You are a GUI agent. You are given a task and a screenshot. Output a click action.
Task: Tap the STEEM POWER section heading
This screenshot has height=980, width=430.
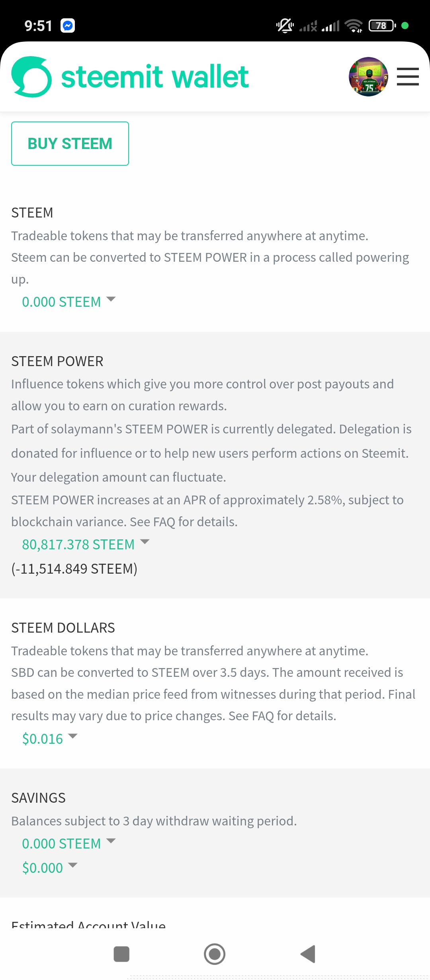tap(57, 361)
